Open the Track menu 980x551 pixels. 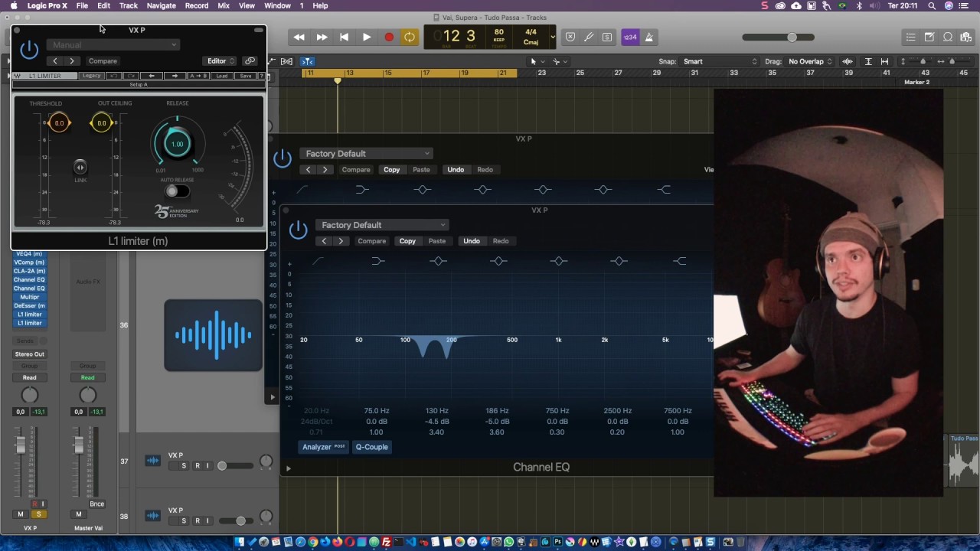click(x=128, y=5)
